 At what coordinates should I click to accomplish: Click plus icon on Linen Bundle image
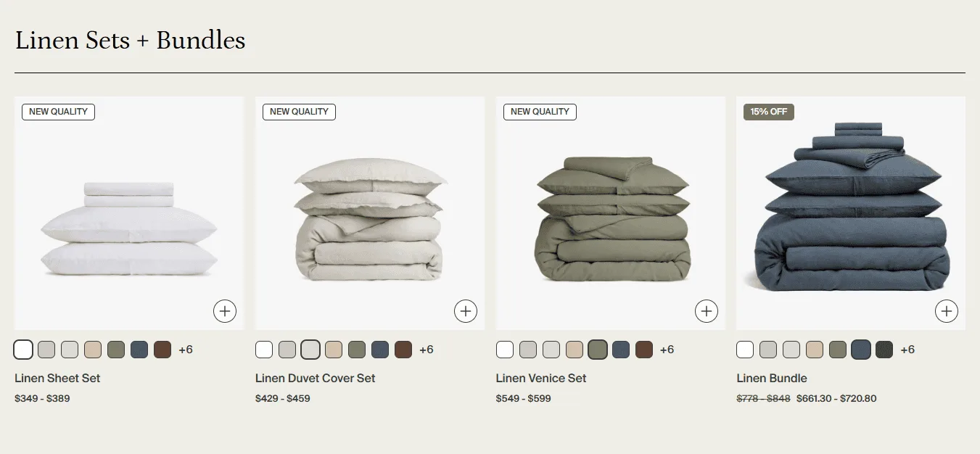(x=947, y=312)
